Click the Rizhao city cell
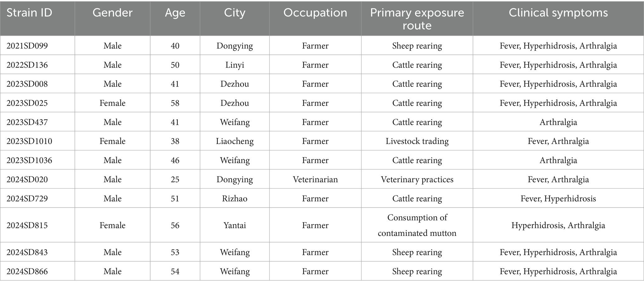The image size is (644, 286). click(x=235, y=199)
